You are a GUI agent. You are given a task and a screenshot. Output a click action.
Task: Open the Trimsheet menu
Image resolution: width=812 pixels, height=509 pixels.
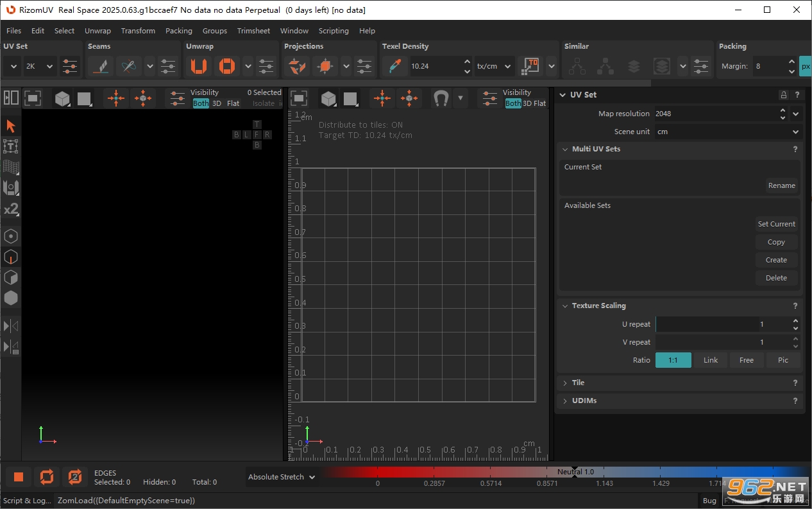(253, 31)
